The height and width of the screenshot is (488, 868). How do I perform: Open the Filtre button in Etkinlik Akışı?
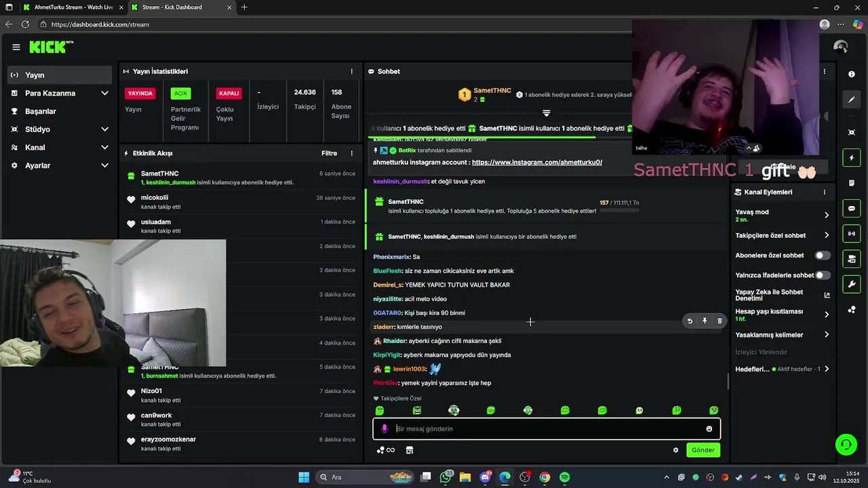(329, 153)
